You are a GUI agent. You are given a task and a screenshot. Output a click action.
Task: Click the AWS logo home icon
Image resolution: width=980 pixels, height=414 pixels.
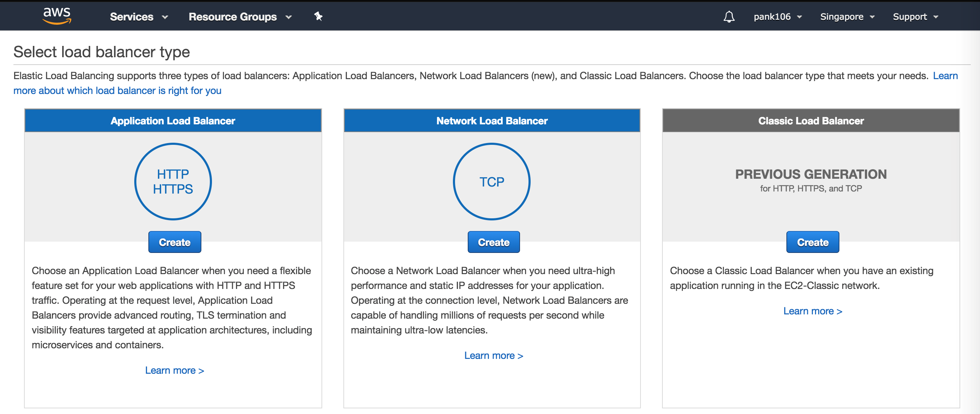[x=57, y=16]
